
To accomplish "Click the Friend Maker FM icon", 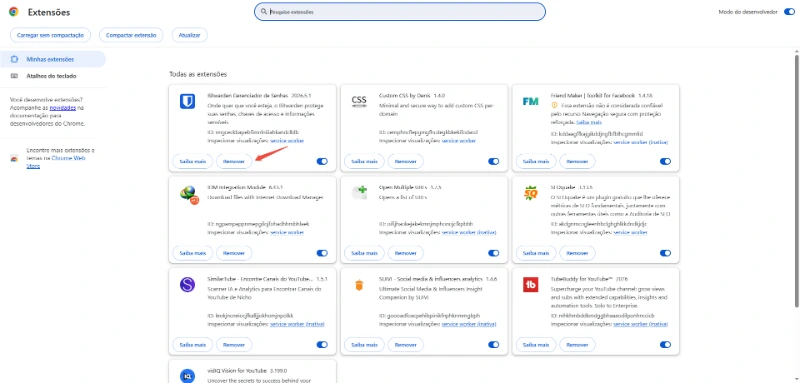I will [531, 101].
